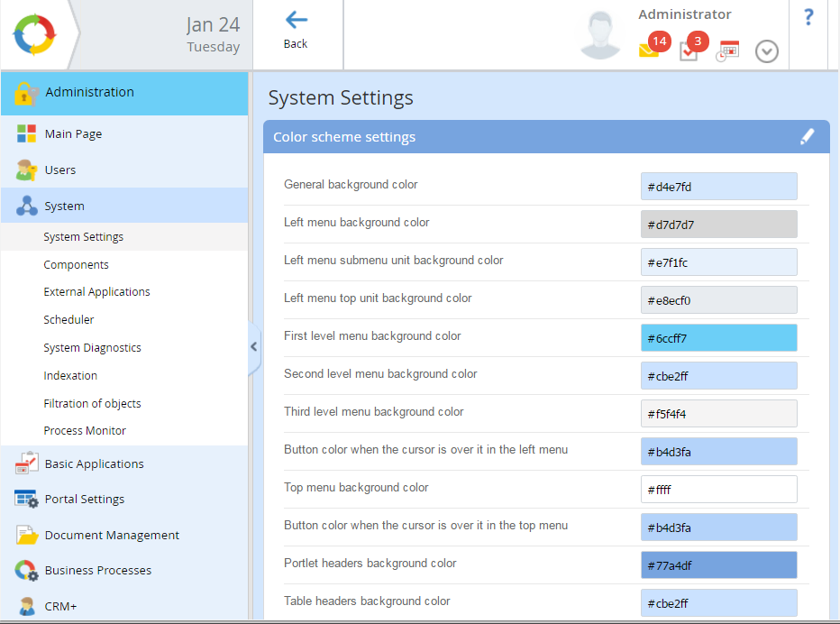Click the Business Processes icon

point(27,571)
